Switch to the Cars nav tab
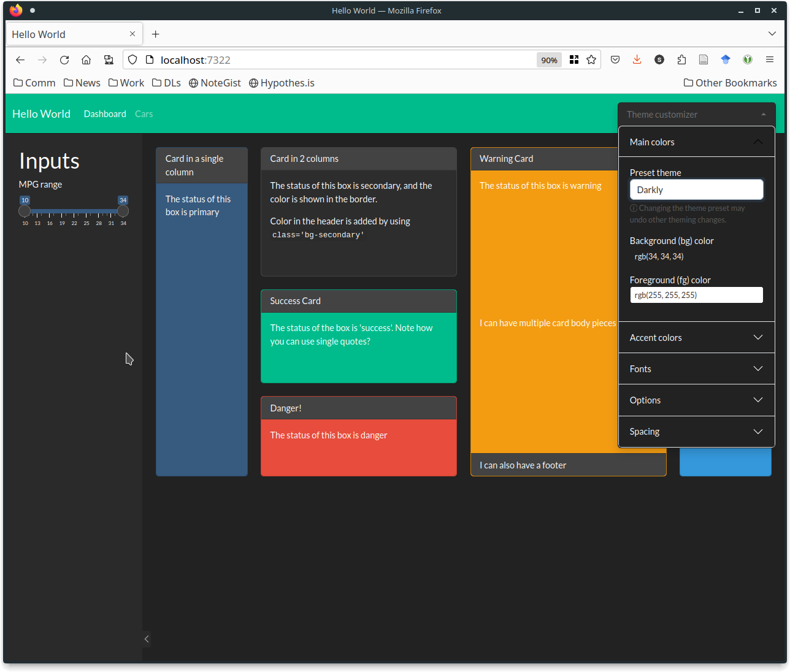 (x=144, y=114)
